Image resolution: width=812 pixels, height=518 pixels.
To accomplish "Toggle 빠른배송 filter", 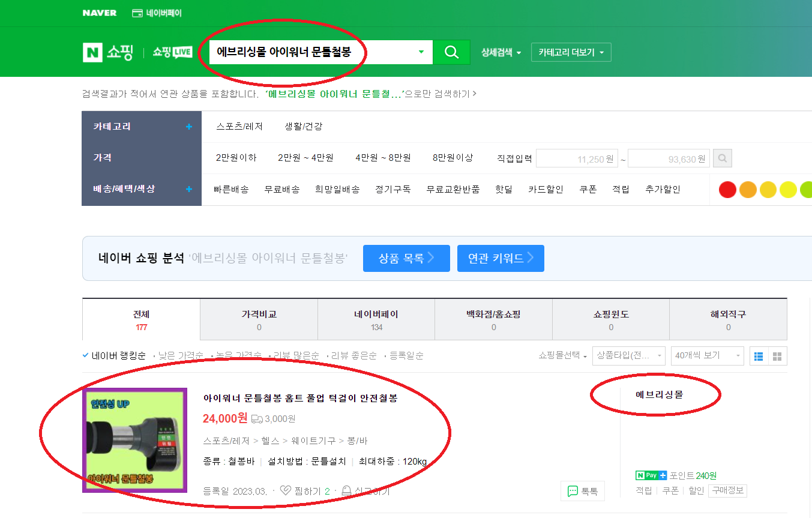I will 231,189.
